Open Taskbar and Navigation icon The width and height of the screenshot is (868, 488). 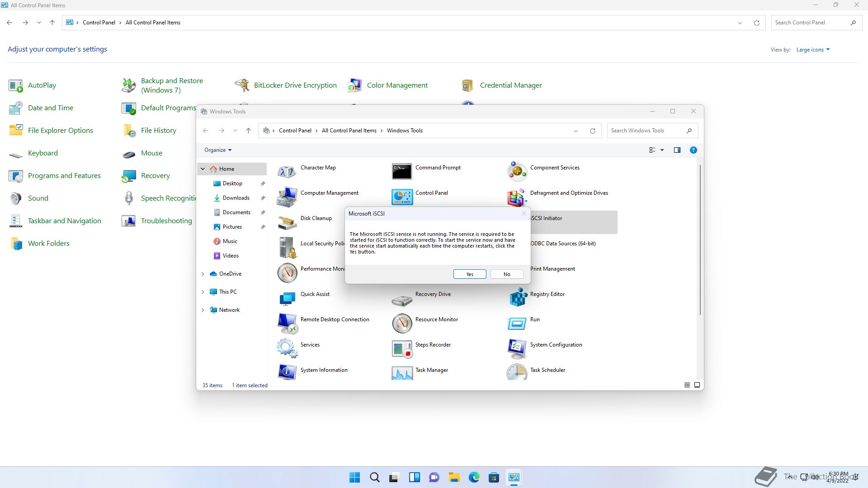[x=16, y=221]
